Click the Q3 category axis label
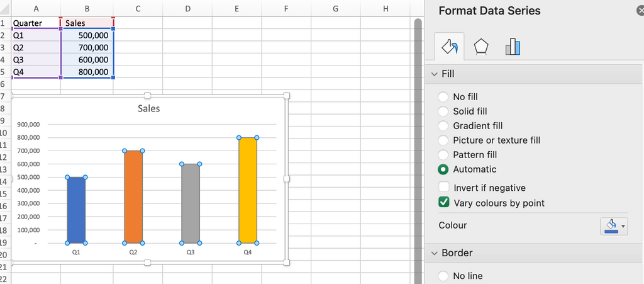This screenshot has width=644, height=284. pyautogui.click(x=191, y=253)
